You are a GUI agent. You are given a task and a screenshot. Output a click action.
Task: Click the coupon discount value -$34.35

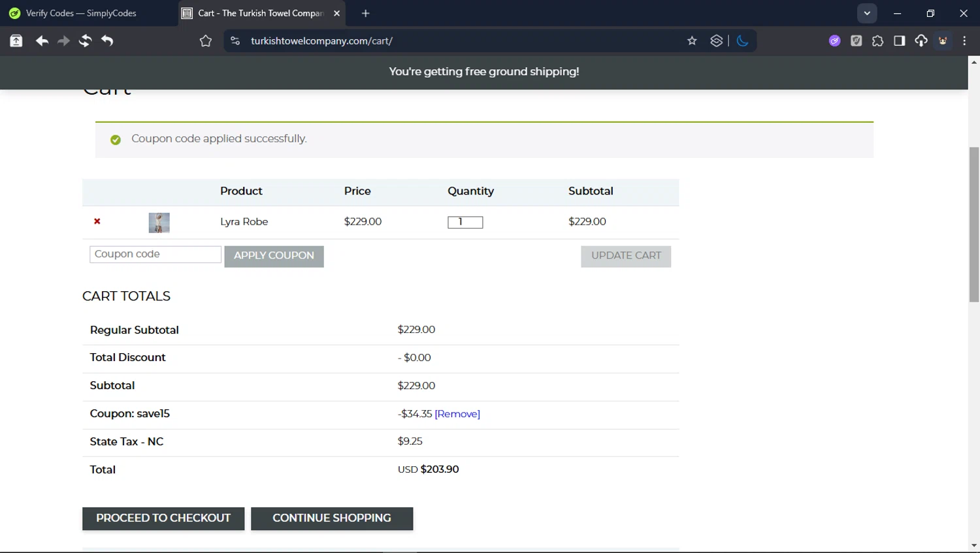pyautogui.click(x=415, y=414)
